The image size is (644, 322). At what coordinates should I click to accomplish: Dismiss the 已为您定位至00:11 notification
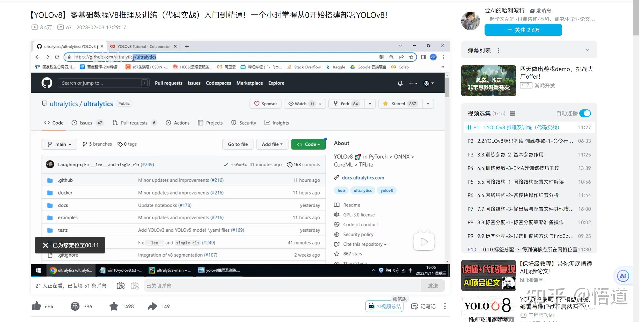point(45,245)
